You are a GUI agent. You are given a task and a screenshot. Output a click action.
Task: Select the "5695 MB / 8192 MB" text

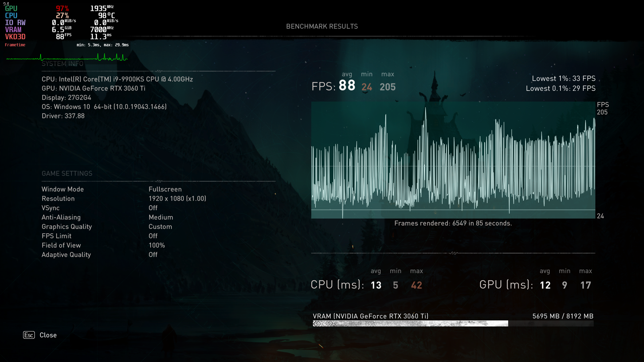click(563, 316)
